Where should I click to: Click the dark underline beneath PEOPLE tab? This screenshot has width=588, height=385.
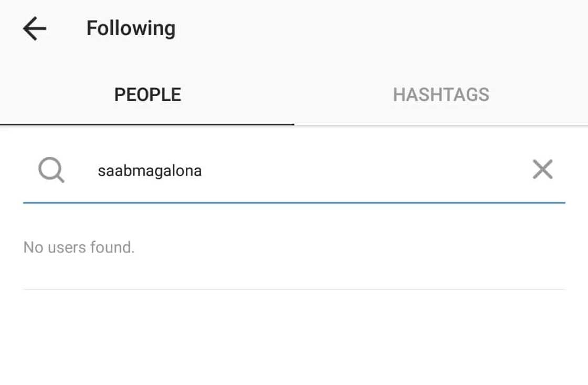click(147, 124)
